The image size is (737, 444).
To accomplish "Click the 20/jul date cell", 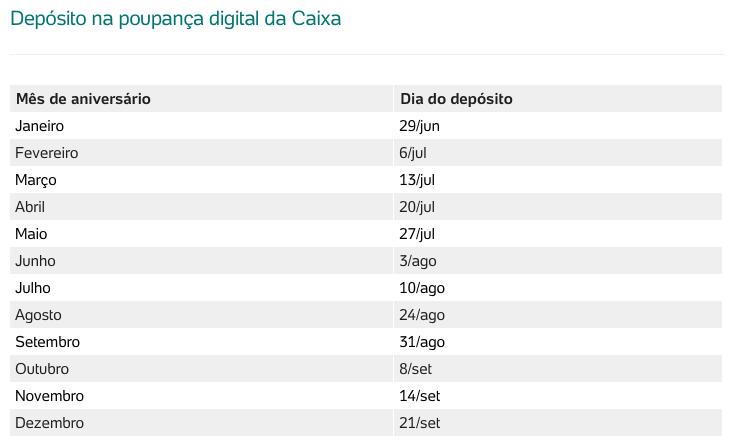I will tap(558, 207).
